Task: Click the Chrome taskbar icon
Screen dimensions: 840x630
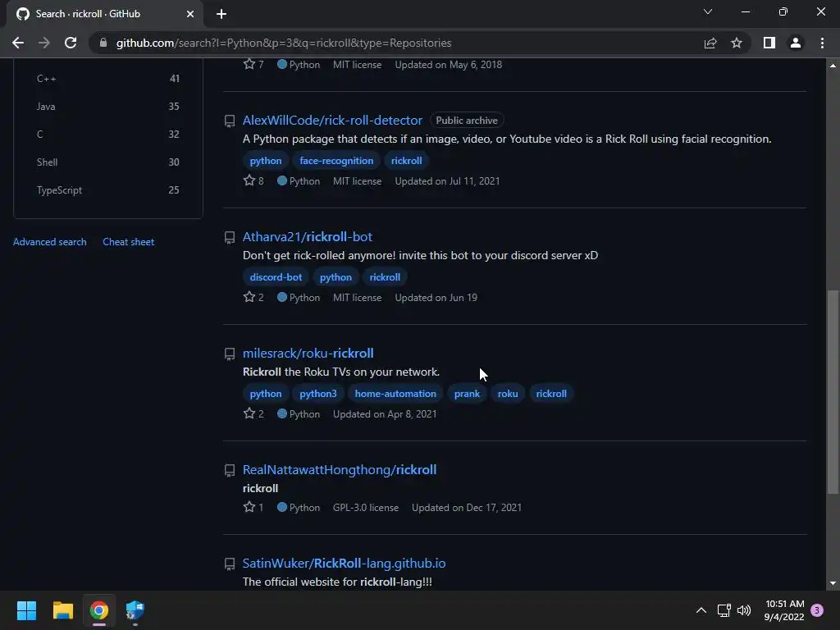Action: 98,610
